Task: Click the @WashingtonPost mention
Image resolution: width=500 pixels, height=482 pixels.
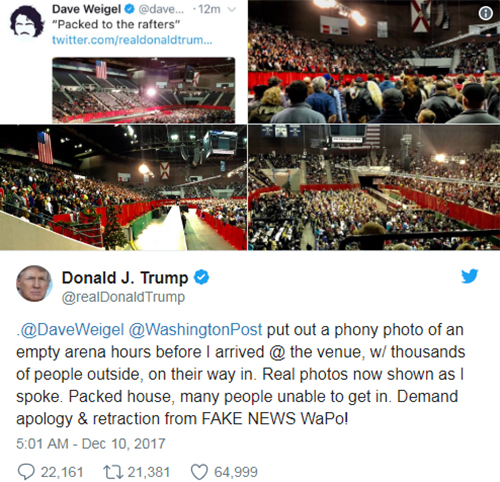Action: (195, 330)
